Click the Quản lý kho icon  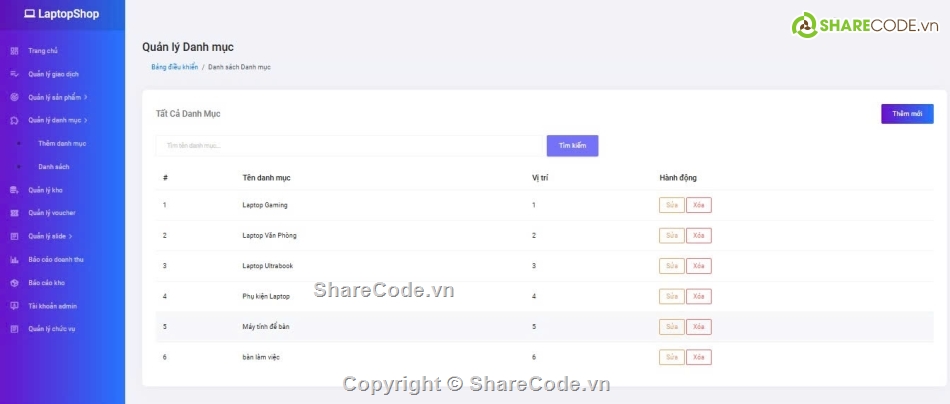point(15,190)
